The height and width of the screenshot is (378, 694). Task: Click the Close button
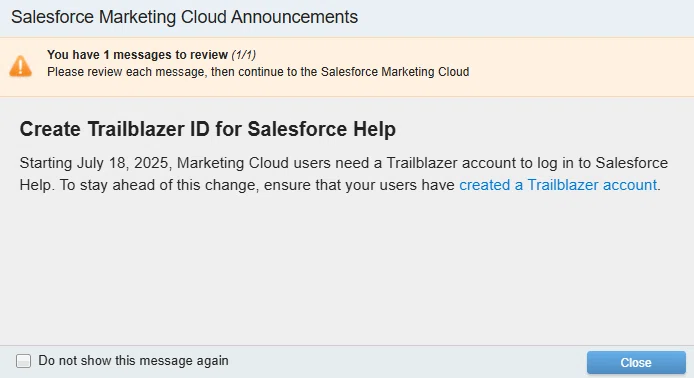pyautogui.click(x=636, y=363)
